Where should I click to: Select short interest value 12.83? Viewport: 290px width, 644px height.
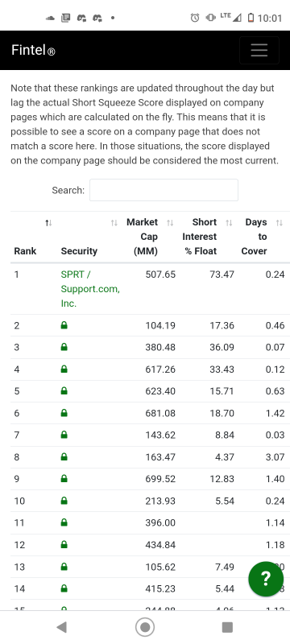(222, 479)
